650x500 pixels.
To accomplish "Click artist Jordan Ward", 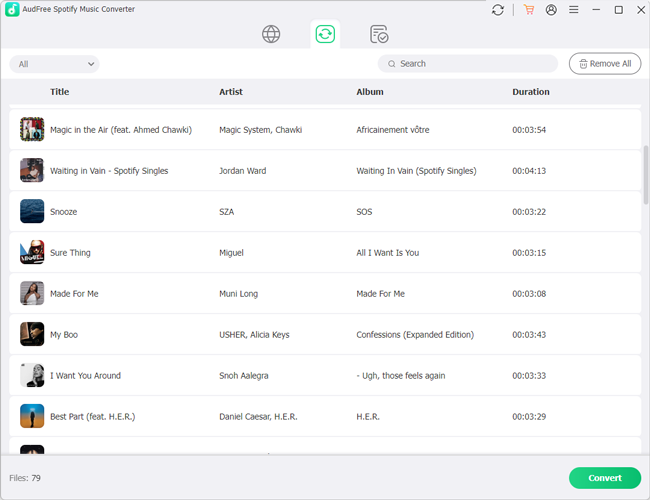I will [x=243, y=171].
